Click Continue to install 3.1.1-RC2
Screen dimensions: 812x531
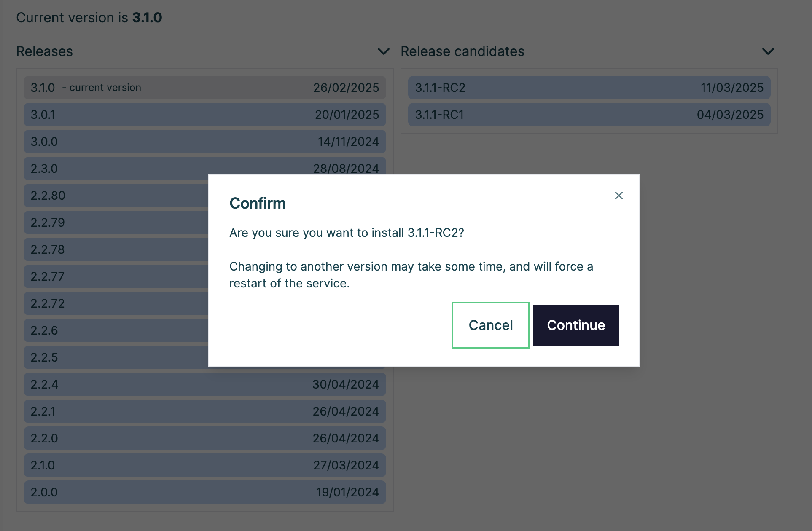575,325
